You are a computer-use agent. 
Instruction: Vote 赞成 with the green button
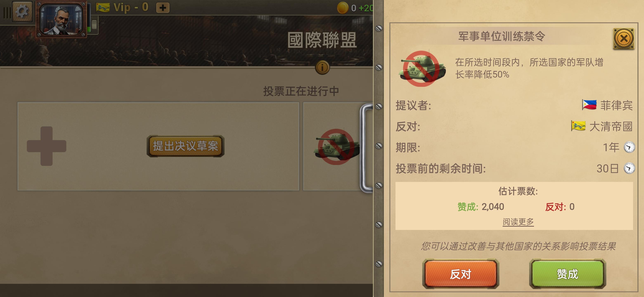click(x=567, y=274)
